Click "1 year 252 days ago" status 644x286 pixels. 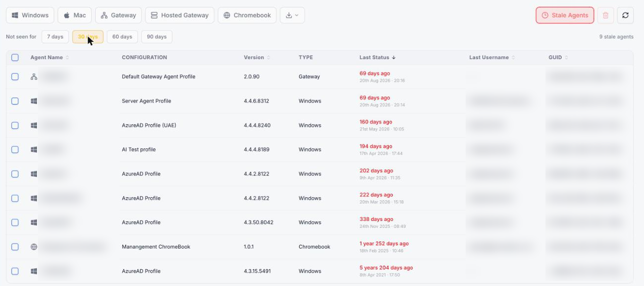(384, 244)
